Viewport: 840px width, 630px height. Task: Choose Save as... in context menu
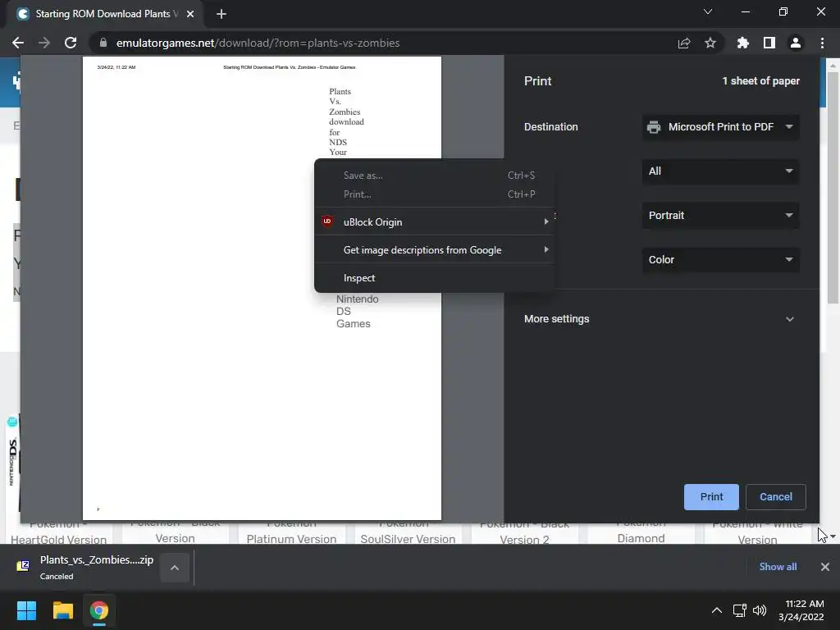point(435,176)
